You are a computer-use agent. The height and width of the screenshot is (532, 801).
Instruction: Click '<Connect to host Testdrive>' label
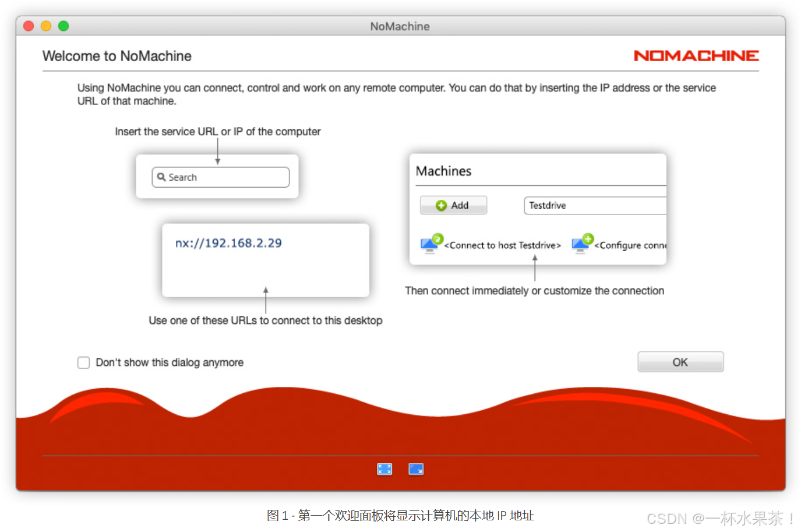pyautogui.click(x=502, y=245)
